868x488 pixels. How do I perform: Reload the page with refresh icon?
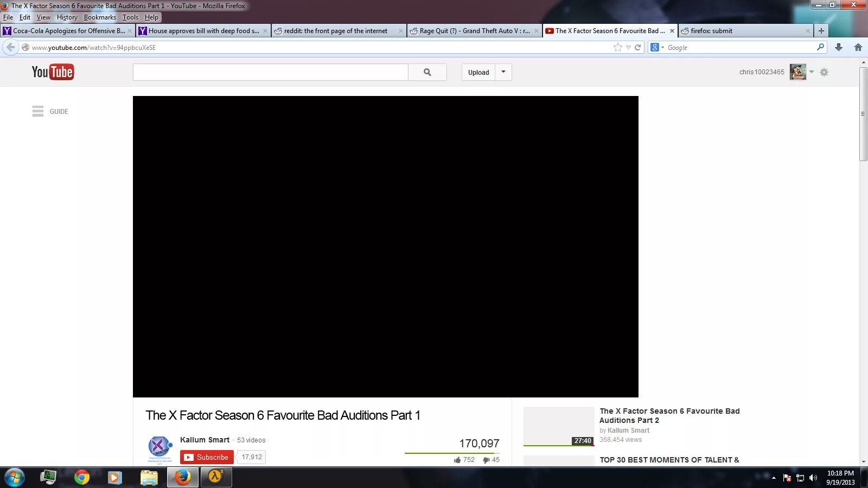click(x=638, y=47)
